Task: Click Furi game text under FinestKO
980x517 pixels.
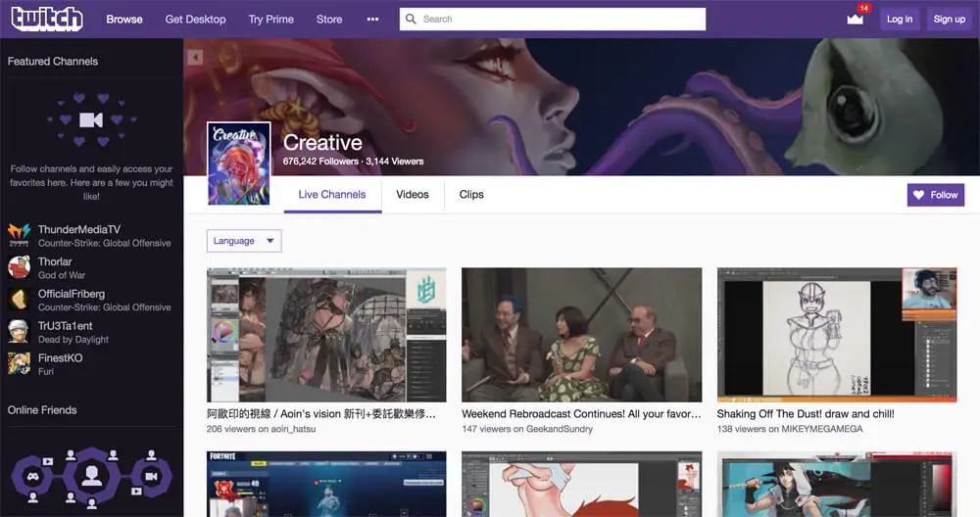Action: point(46,371)
